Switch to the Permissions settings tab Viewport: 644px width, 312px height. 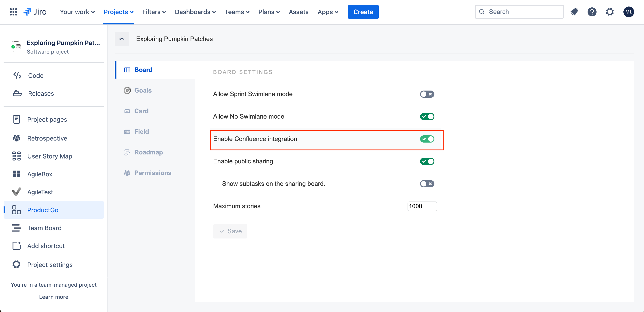pyautogui.click(x=152, y=173)
